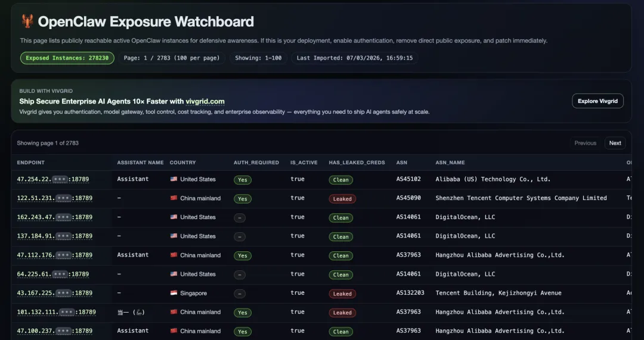
Task: Click the Showing: 1–100 pill
Action: click(258, 58)
